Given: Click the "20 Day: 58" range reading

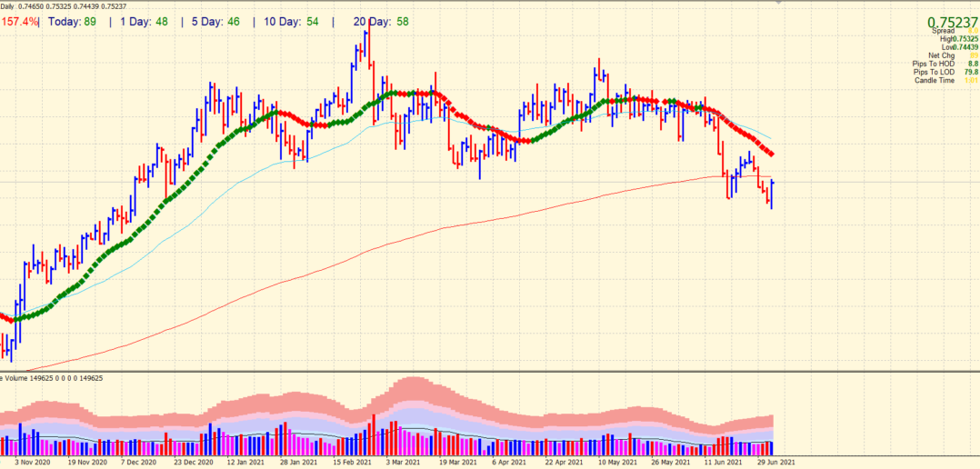Looking at the screenshot, I should (381, 22).
